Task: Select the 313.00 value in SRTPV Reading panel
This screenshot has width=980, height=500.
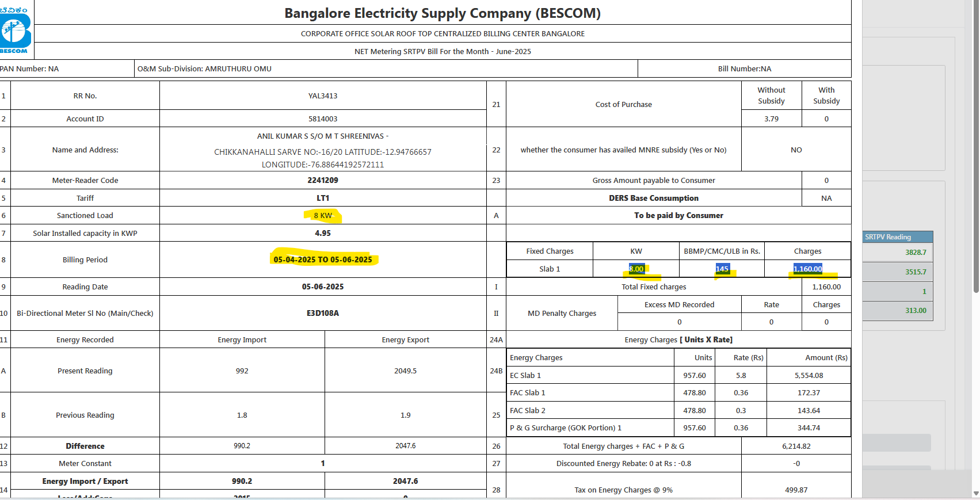Action: [916, 311]
